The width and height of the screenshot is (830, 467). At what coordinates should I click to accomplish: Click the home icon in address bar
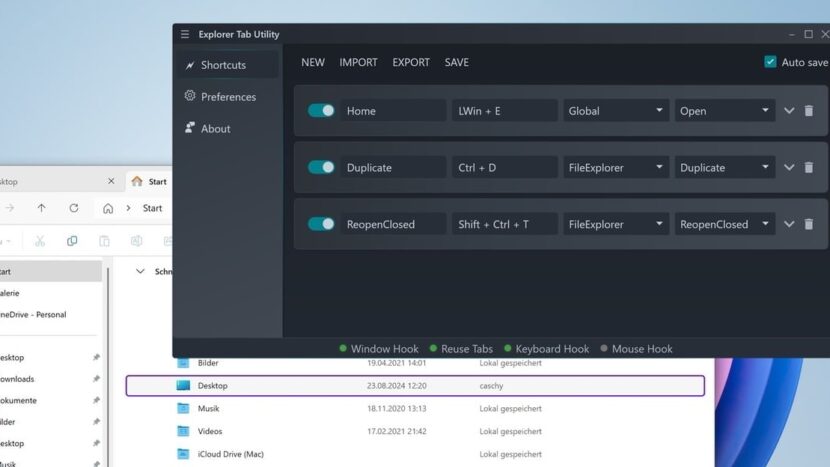tap(108, 208)
